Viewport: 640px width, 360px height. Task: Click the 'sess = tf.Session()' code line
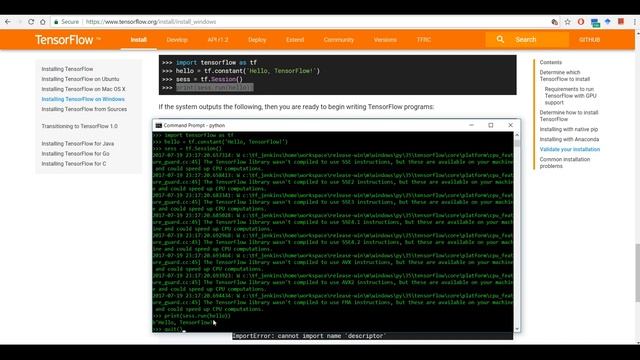pos(202,79)
